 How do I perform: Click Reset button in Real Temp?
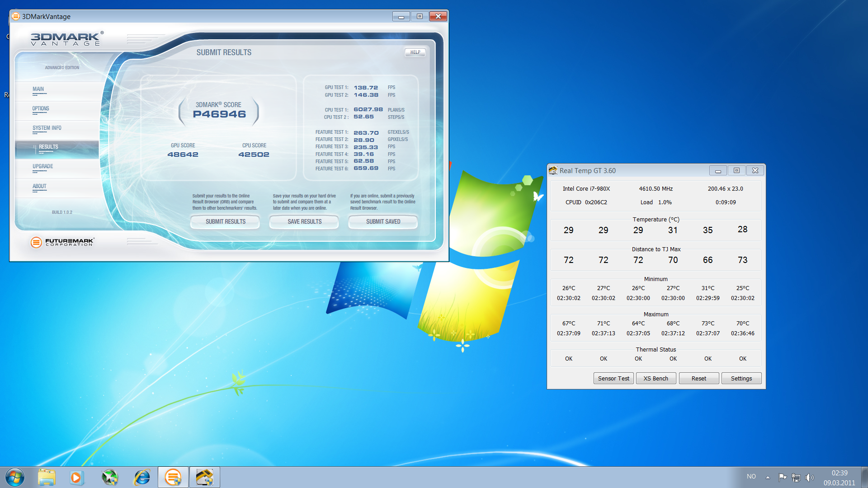click(699, 378)
